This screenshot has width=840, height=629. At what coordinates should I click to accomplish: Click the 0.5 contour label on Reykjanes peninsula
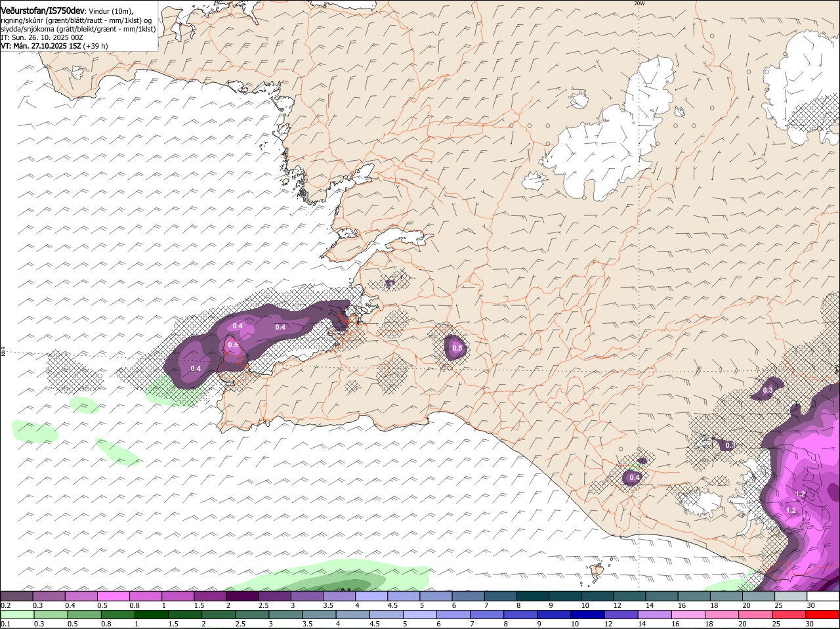[x=233, y=345]
